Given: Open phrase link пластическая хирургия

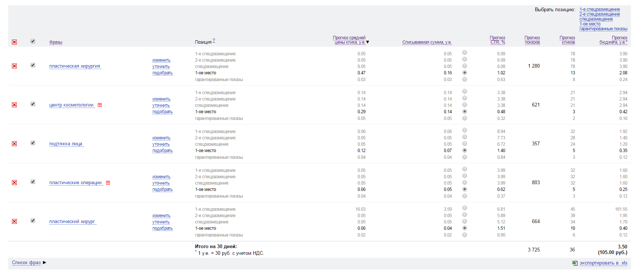Looking at the screenshot, I should click(75, 66).
